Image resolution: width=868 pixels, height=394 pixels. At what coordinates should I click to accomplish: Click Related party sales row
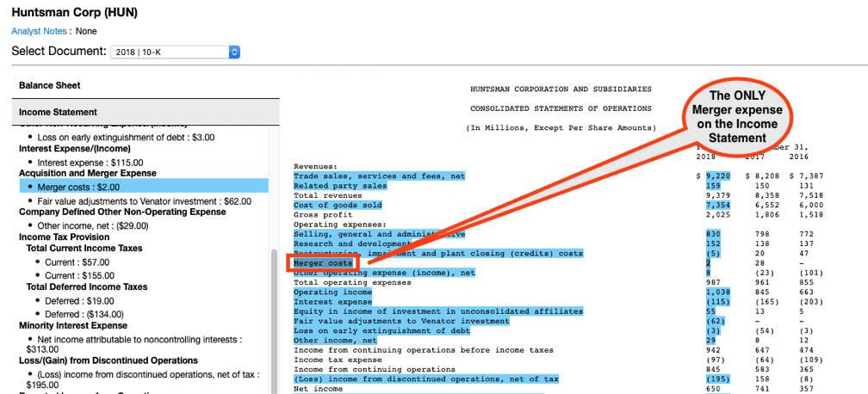tap(340, 186)
